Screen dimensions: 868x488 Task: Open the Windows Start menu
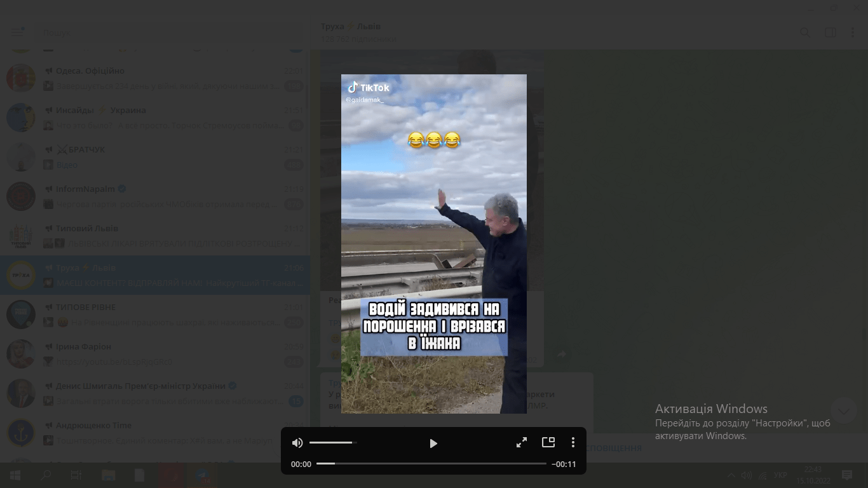[x=15, y=475]
